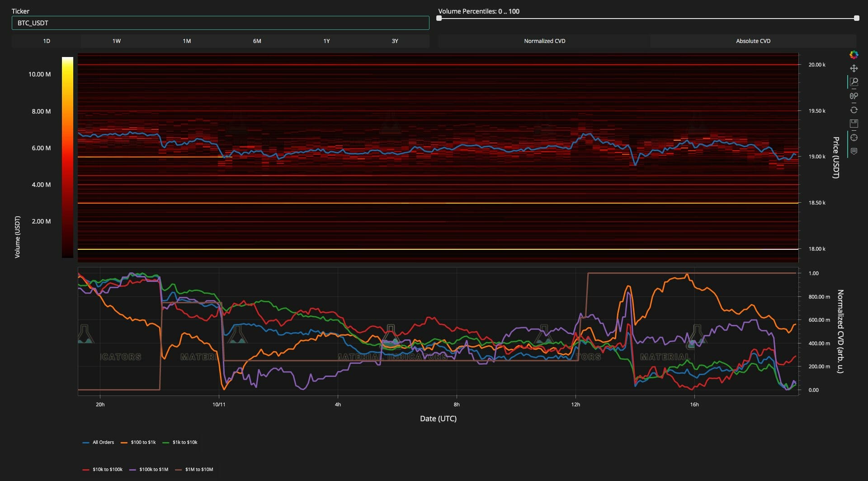Image resolution: width=868 pixels, height=481 pixels.
Task: Select the 1W timeframe tab
Action: tap(116, 41)
